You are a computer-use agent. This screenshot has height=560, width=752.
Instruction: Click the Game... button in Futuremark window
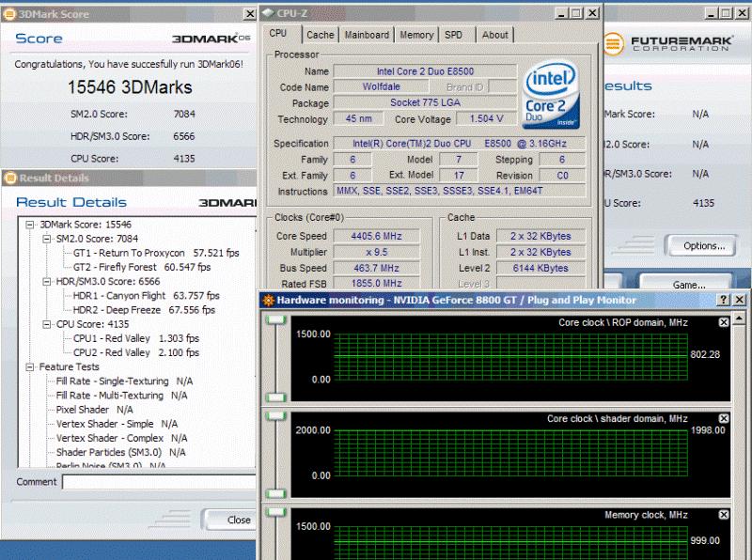coord(688,283)
